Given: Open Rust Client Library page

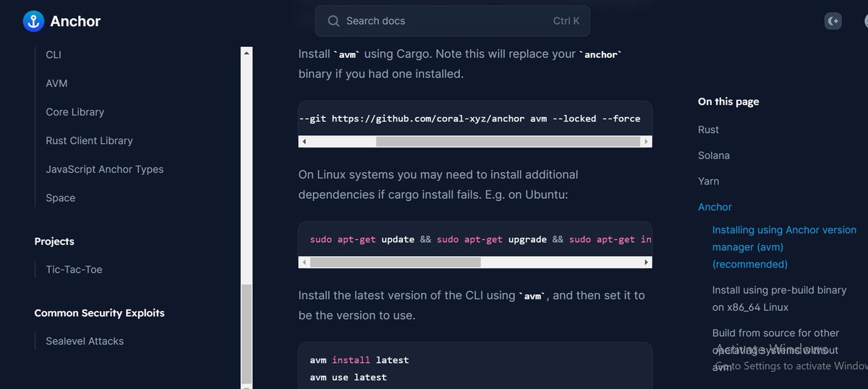Looking at the screenshot, I should pyautogui.click(x=89, y=140).
